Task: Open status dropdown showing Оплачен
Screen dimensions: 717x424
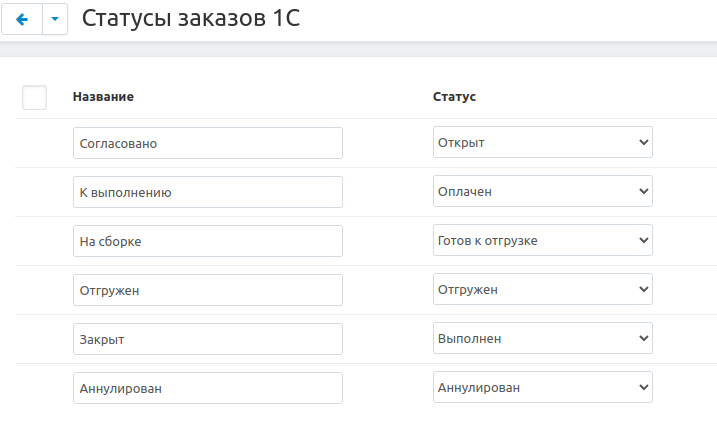Action: [542, 191]
